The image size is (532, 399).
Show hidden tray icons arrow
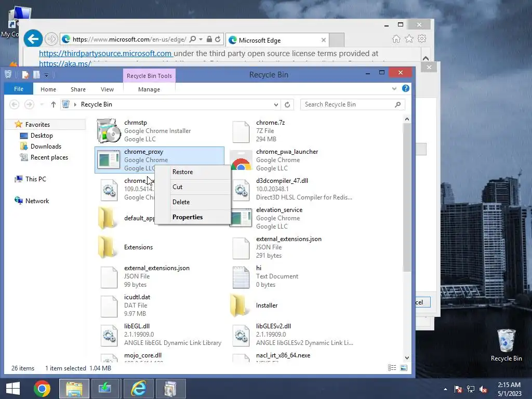(445, 389)
